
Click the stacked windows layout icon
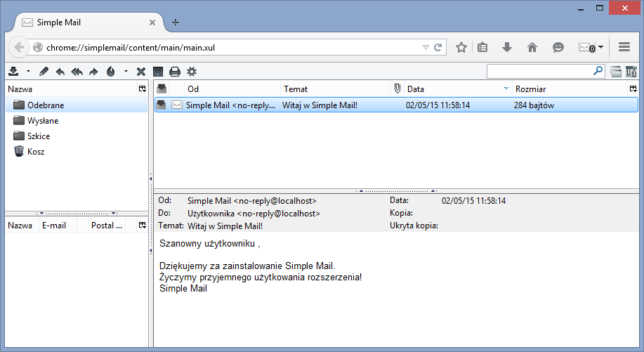point(616,72)
